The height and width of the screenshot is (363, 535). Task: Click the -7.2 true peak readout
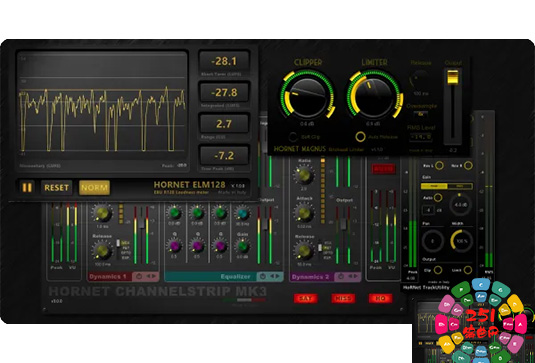(224, 155)
